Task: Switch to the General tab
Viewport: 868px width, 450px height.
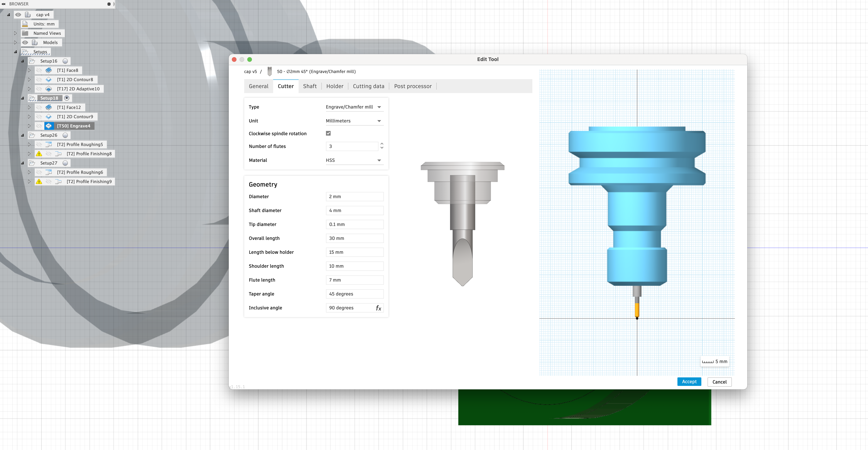Action: click(x=258, y=86)
